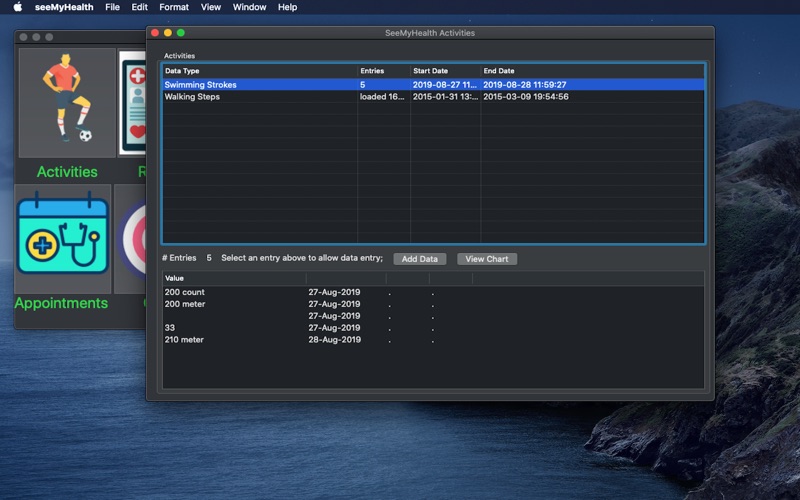
Task: Click the Add Data button
Action: pos(419,259)
